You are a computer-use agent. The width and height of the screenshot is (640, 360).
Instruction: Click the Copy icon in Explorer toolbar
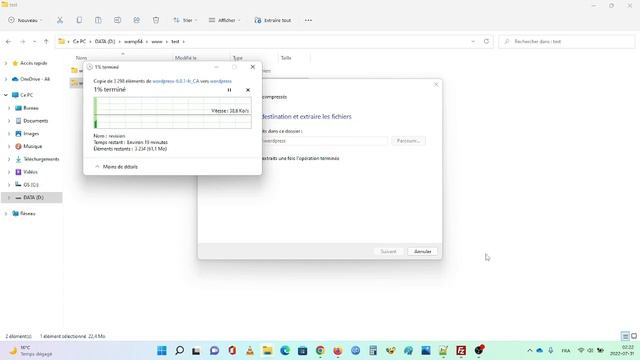[79, 20]
